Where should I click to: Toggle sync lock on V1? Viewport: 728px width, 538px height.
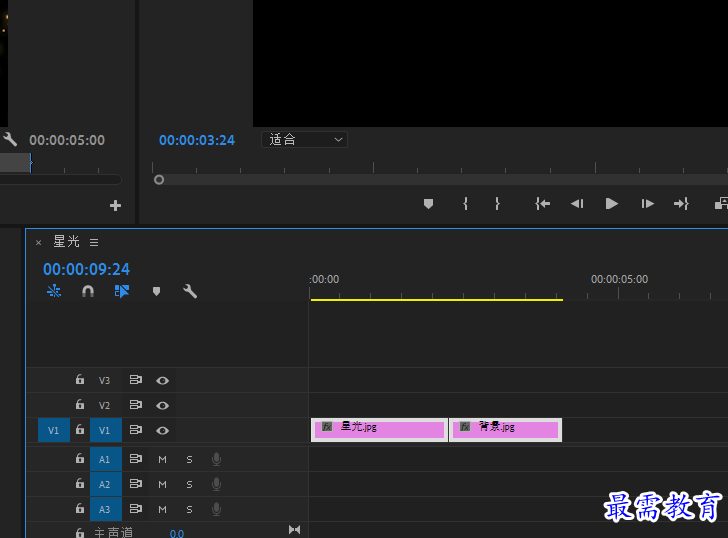tap(136, 430)
